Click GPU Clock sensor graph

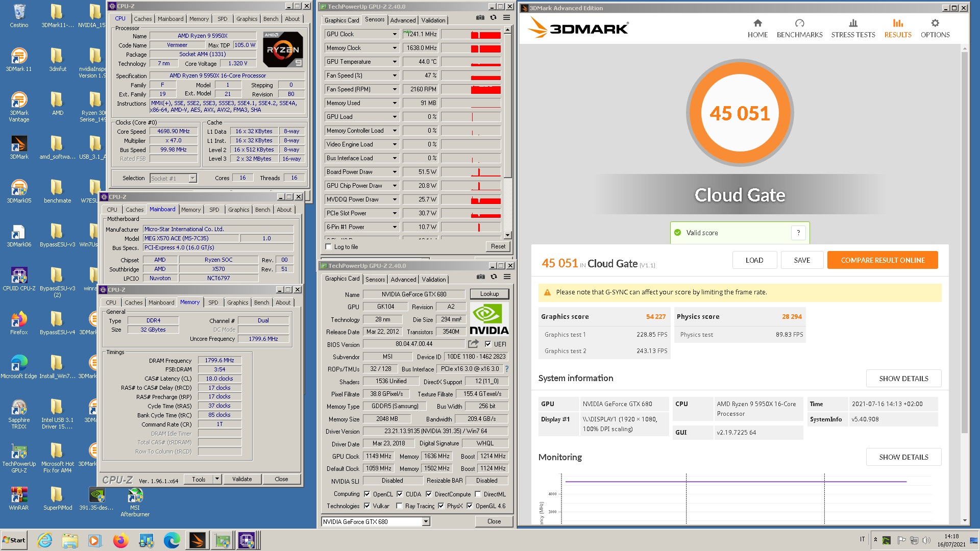pos(471,34)
